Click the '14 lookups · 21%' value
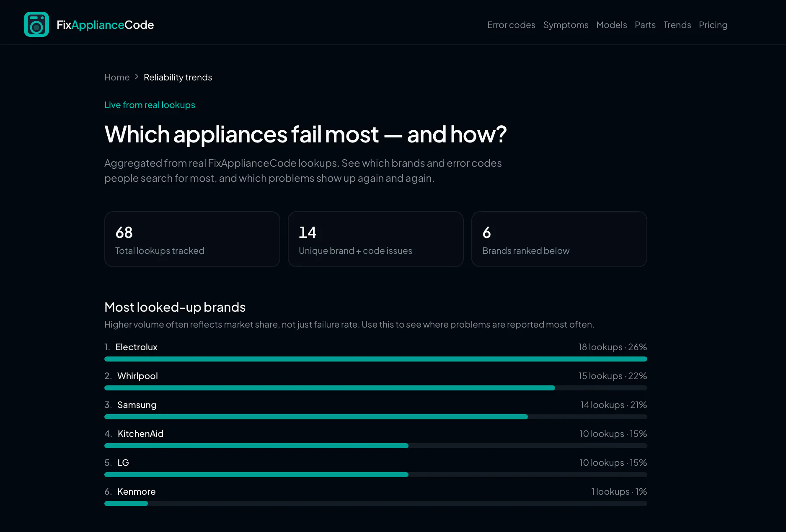Screen dimensions: 786x532 [613, 405]
